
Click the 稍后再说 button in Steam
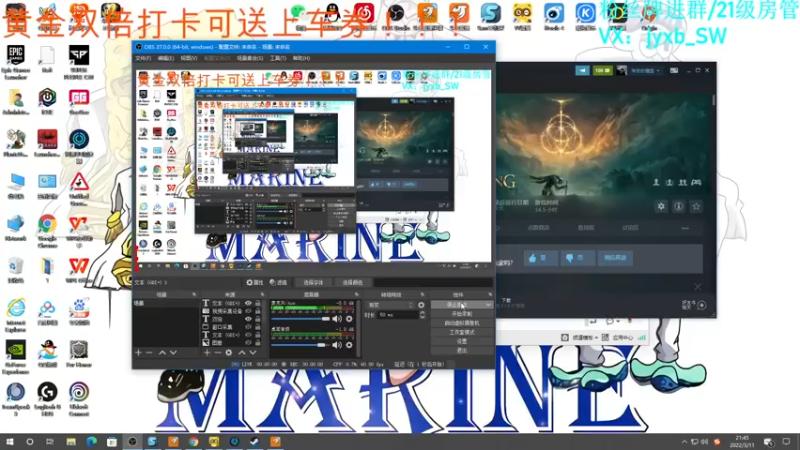coord(615,258)
